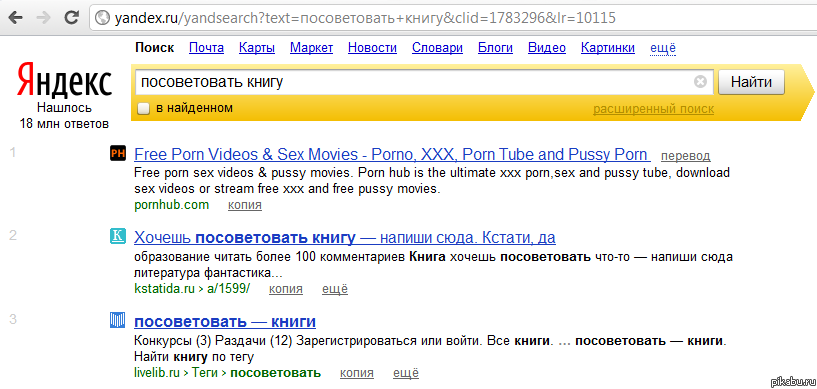The image size is (817, 389).
Task: Open the Словари service link
Action: [x=438, y=48]
